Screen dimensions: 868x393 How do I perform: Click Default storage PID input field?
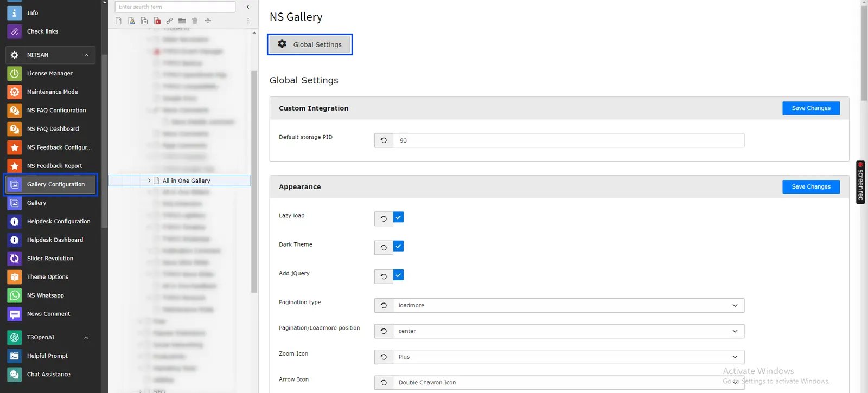click(x=569, y=140)
